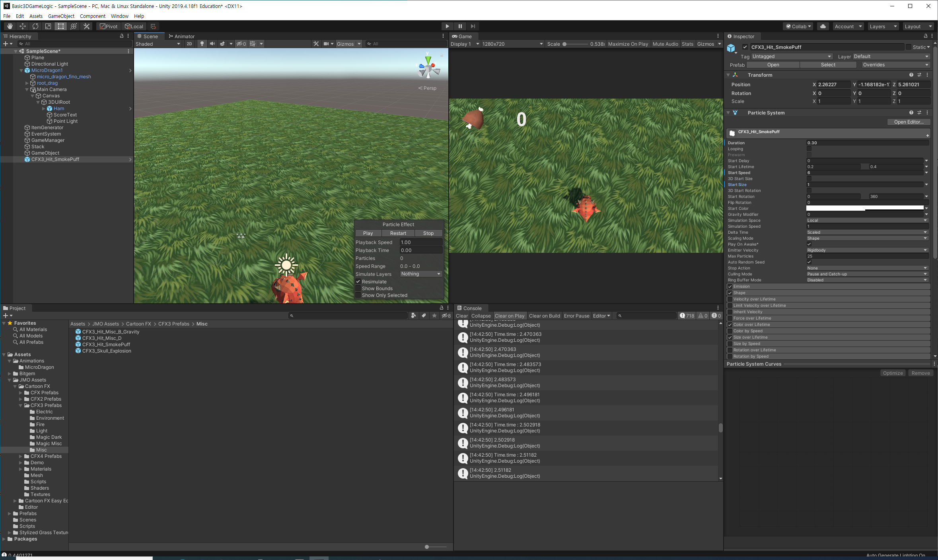
Task: Click Restart in Particle Effect panel
Action: [x=398, y=233]
